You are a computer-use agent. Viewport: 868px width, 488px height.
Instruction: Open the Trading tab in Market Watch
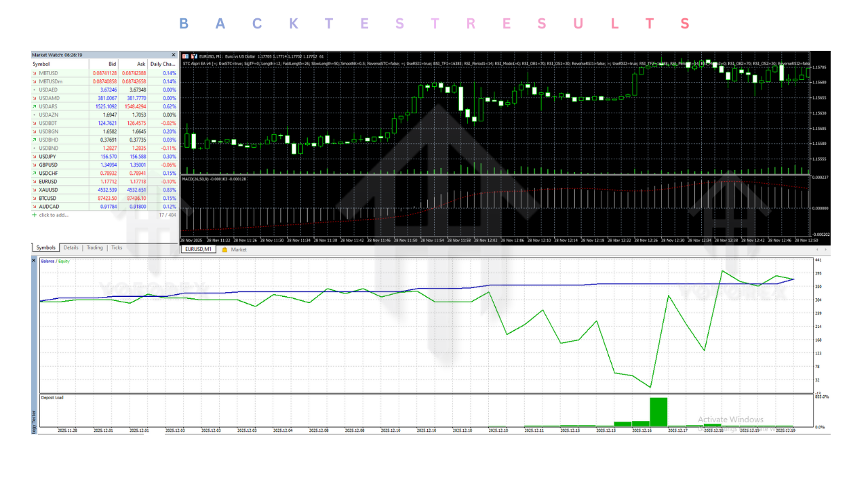(x=95, y=248)
